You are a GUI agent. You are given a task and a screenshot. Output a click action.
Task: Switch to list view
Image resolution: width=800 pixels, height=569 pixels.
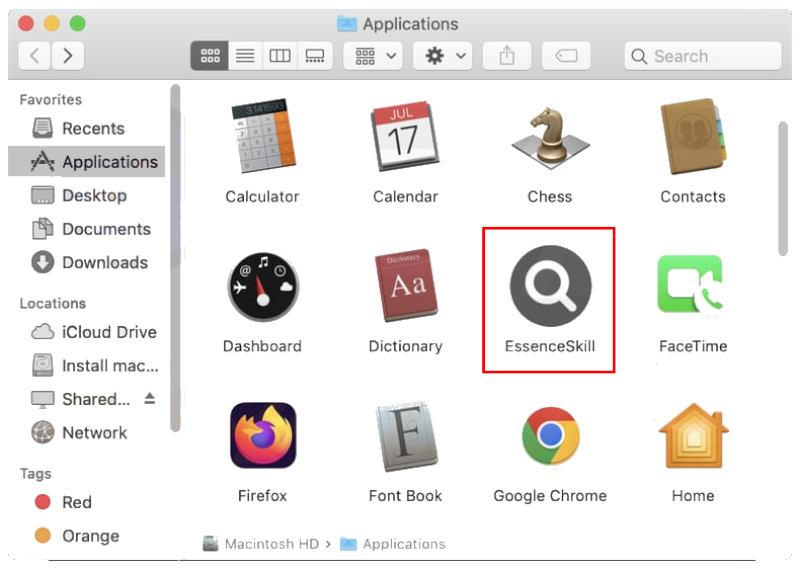[x=245, y=56]
